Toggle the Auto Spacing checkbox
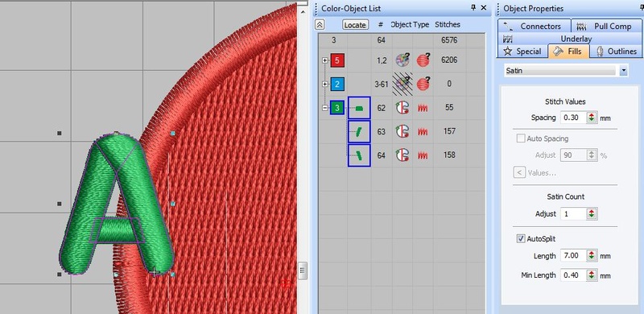The width and height of the screenshot is (644, 314). pyautogui.click(x=521, y=138)
